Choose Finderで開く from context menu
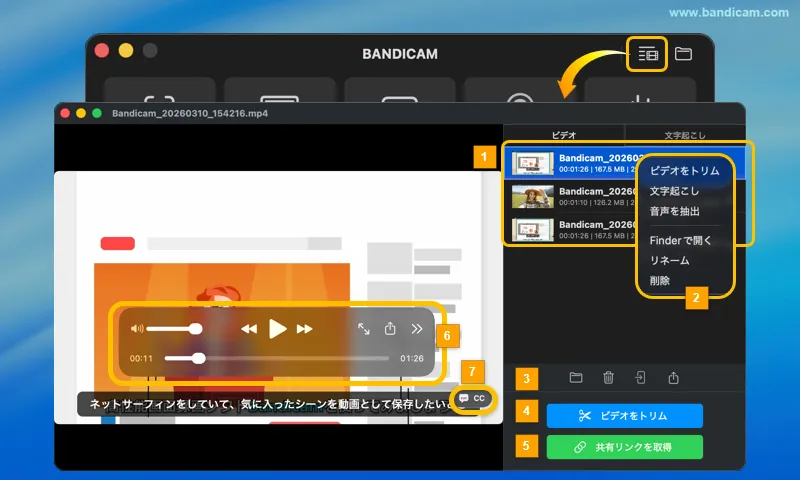 tap(680, 240)
